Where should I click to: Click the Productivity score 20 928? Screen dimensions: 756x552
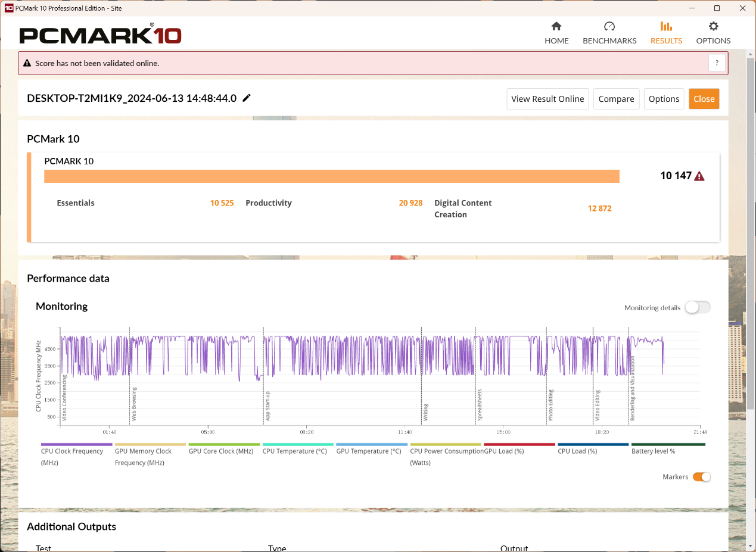coord(410,203)
